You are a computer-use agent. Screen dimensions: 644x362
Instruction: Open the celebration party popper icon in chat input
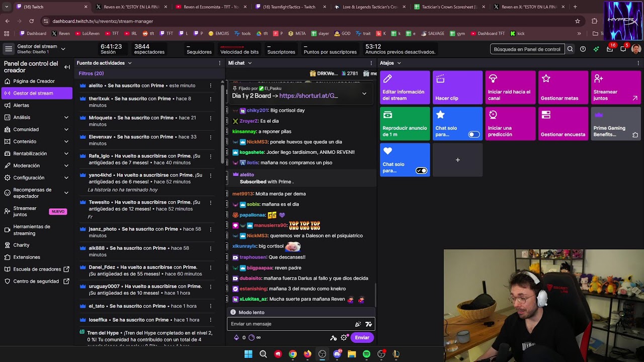[x=358, y=324]
